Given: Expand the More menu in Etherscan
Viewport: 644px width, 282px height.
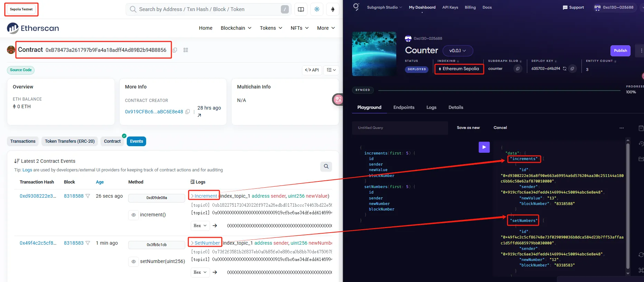Looking at the screenshot, I should pyautogui.click(x=326, y=28).
